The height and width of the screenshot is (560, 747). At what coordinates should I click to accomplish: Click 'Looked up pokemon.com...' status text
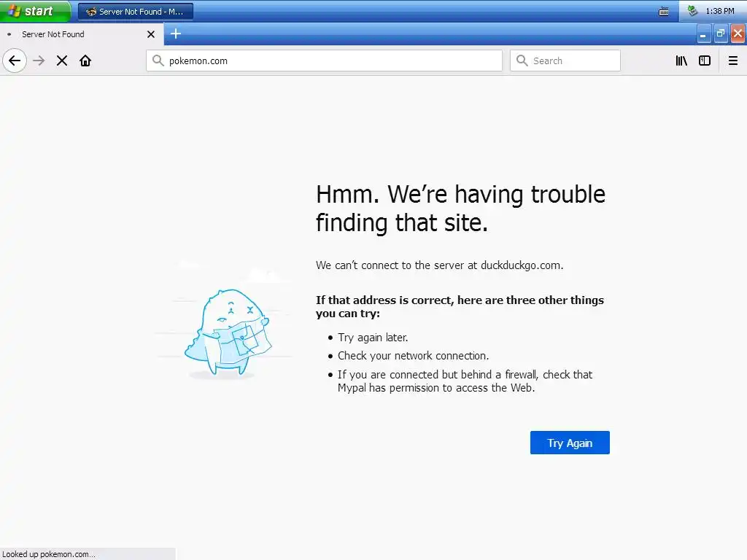[x=49, y=554]
